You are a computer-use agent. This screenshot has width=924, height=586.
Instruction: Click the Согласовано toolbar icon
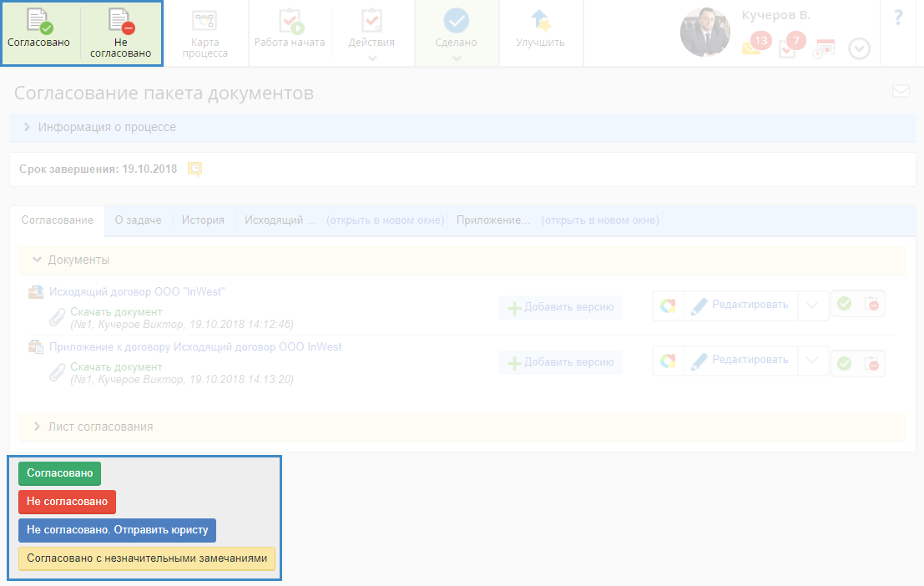(x=39, y=22)
